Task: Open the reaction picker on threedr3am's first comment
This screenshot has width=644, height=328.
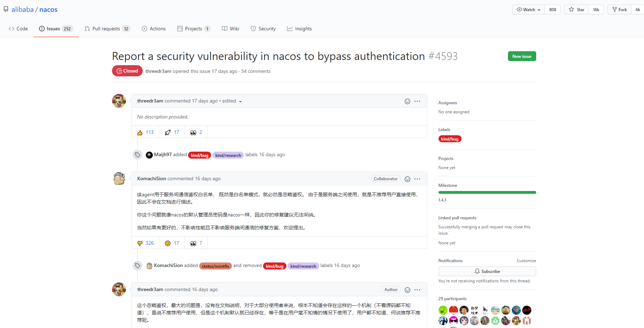Action: point(407,101)
